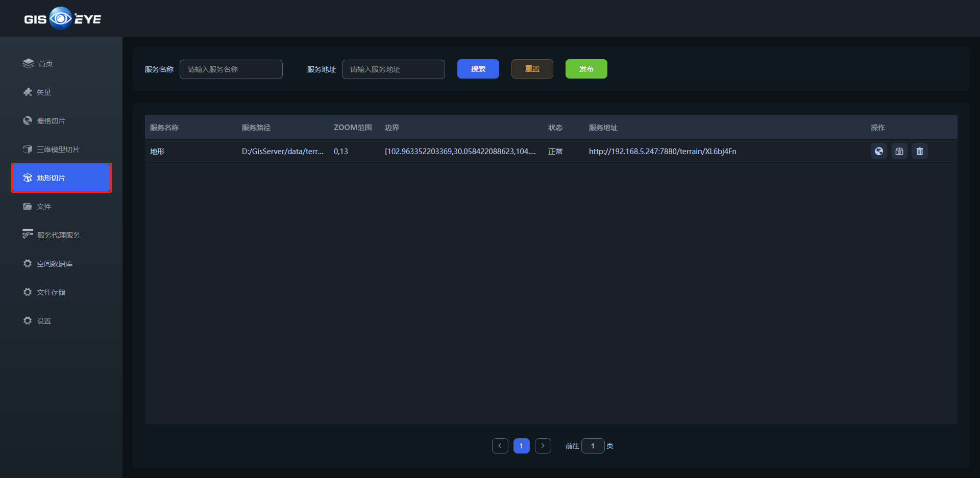The height and width of the screenshot is (478, 980).
Task: Click the 地形切片 terrain icon
Action: tap(28, 178)
